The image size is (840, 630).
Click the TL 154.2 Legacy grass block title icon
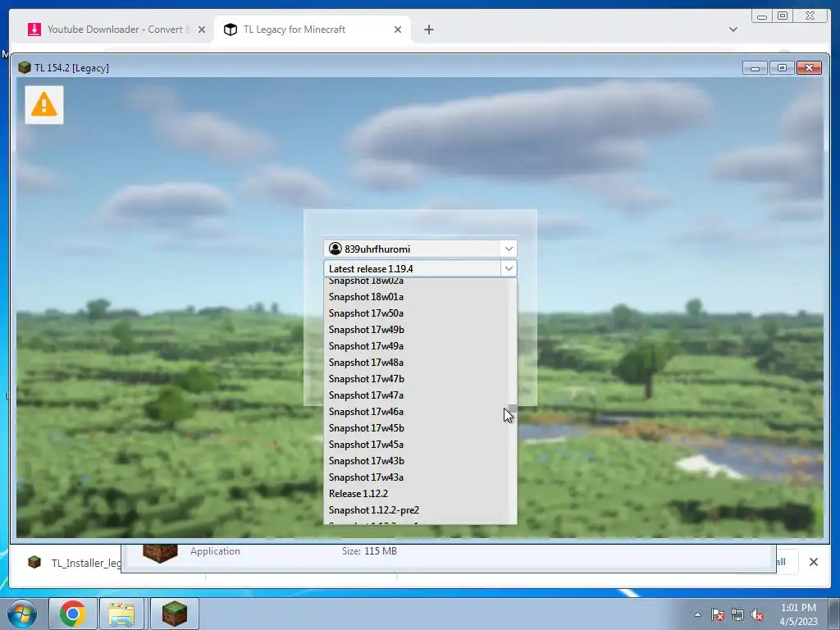(x=24, y=67)
